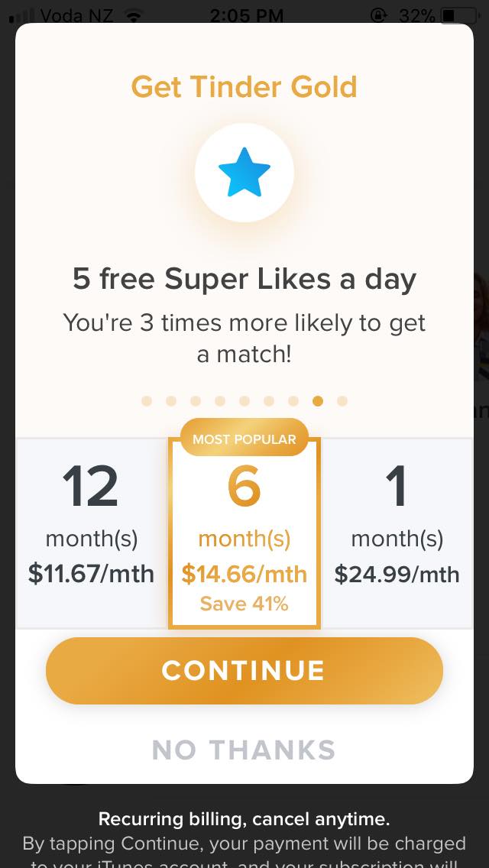Tap the $11.67/mth price
The height and width of the screenshot is (868, 489).
pos(92,574)
